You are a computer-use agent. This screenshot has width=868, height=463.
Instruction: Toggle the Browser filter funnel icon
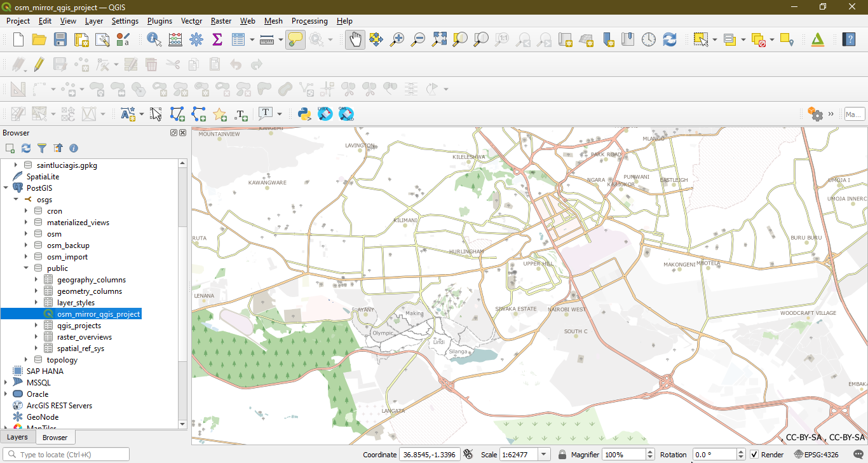[x=42, y=148]
